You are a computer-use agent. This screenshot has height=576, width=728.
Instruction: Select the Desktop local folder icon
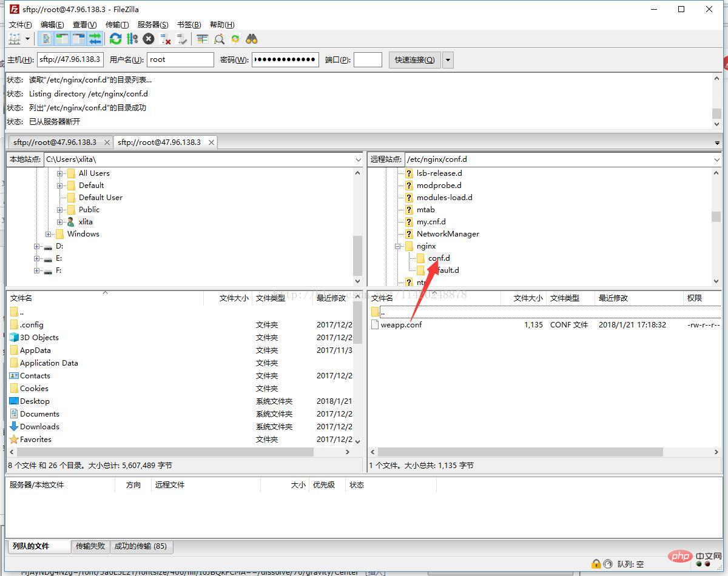click(14, 401)
